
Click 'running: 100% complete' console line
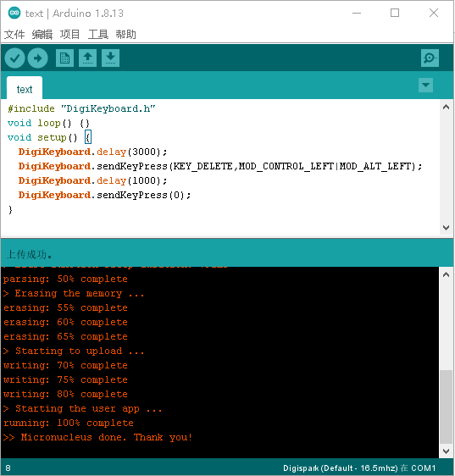coord(69,423)
